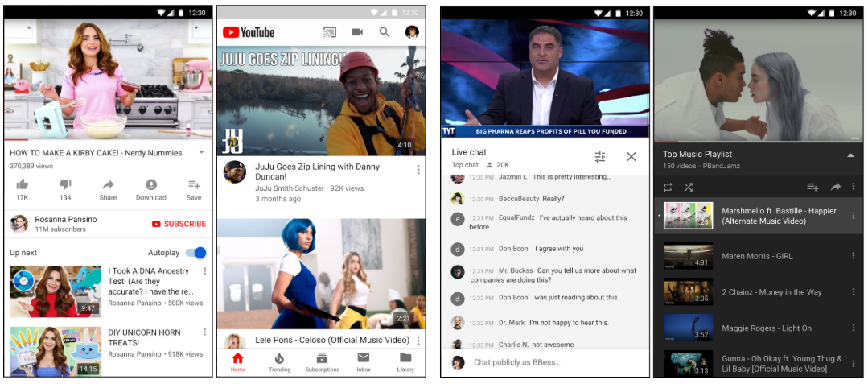The width and height of the screenshot is (868, 384).
Task: Open options for Lele Pons Celoso video
Action: click(x=418, y=341)
